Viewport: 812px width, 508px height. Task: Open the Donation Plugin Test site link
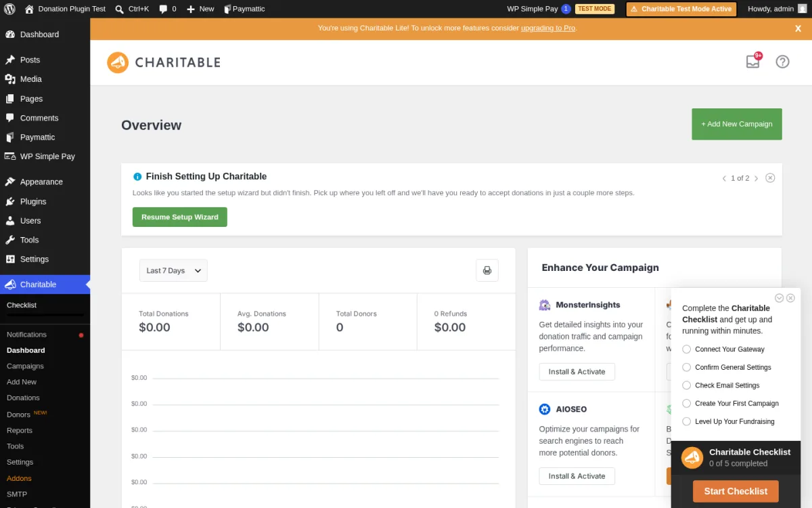65,9
